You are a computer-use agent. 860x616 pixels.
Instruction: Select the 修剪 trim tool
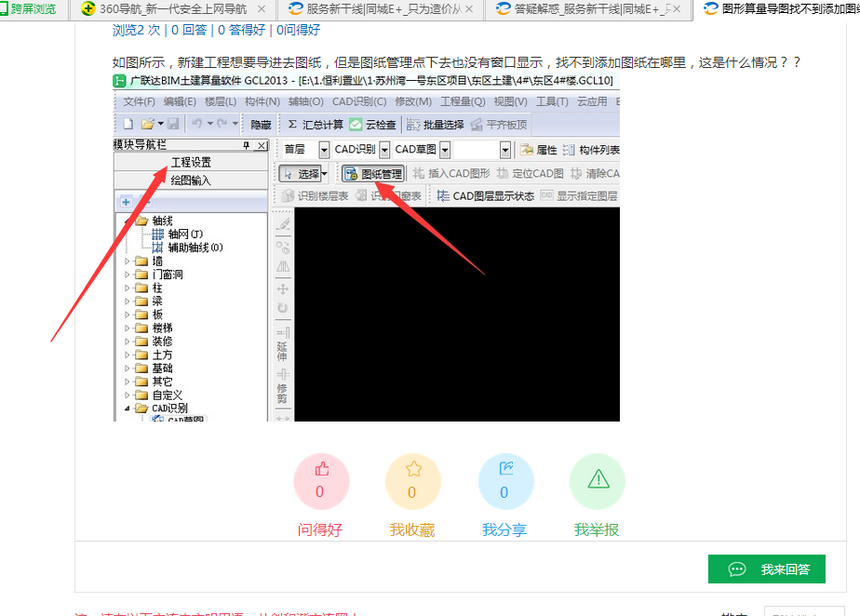pyautogui.click(x=282, y=387)
